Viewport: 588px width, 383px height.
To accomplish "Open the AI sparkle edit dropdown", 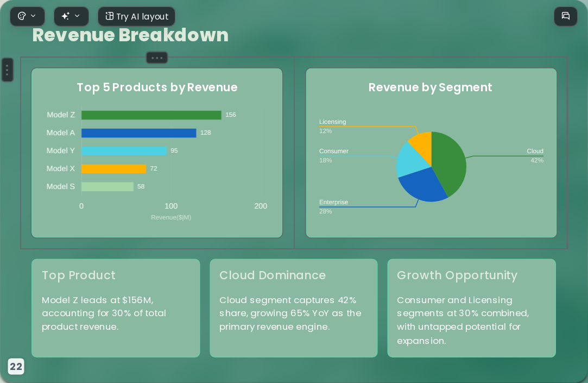I will [x=71, y=16].
